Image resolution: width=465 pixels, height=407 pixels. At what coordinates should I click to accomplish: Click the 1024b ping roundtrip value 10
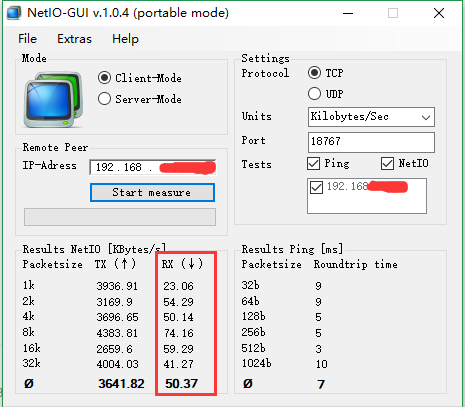[x=322, y=364]
